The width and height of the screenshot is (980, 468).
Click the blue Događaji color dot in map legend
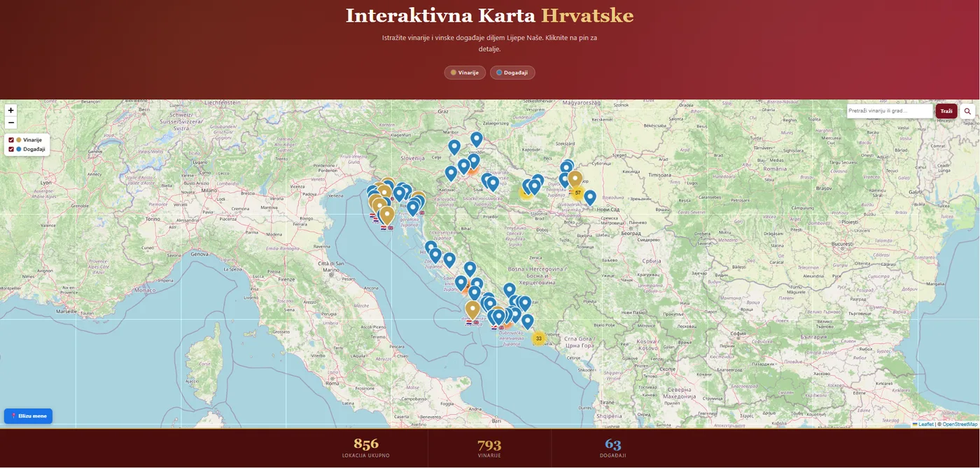pos(19,149)
